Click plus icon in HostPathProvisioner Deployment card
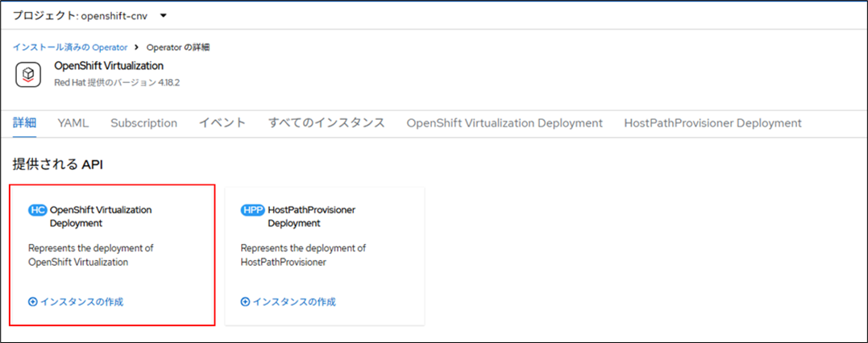The width and height of the screenshot is (868, 343). tap(246, 302)
